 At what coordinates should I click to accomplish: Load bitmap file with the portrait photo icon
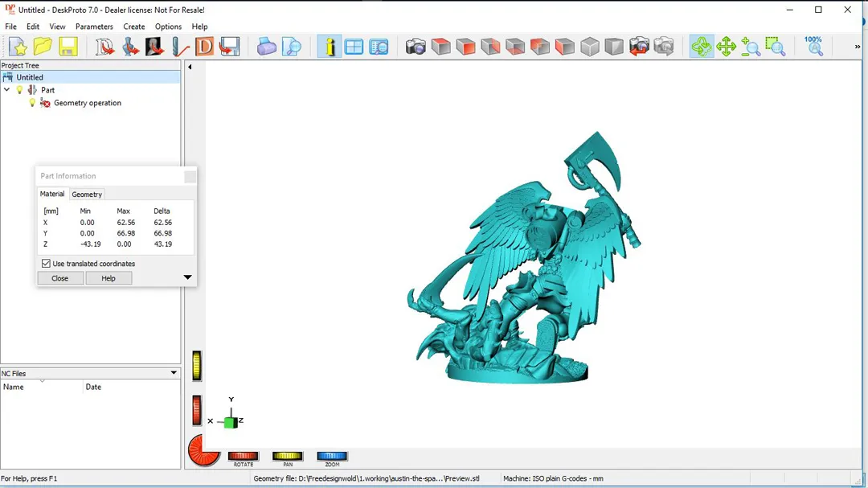click(154, 47)
